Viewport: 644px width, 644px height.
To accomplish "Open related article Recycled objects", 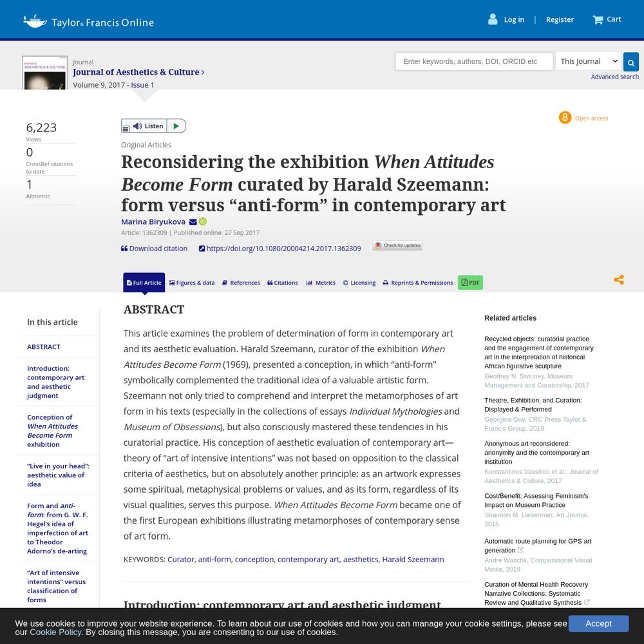I will click(539, 352).
